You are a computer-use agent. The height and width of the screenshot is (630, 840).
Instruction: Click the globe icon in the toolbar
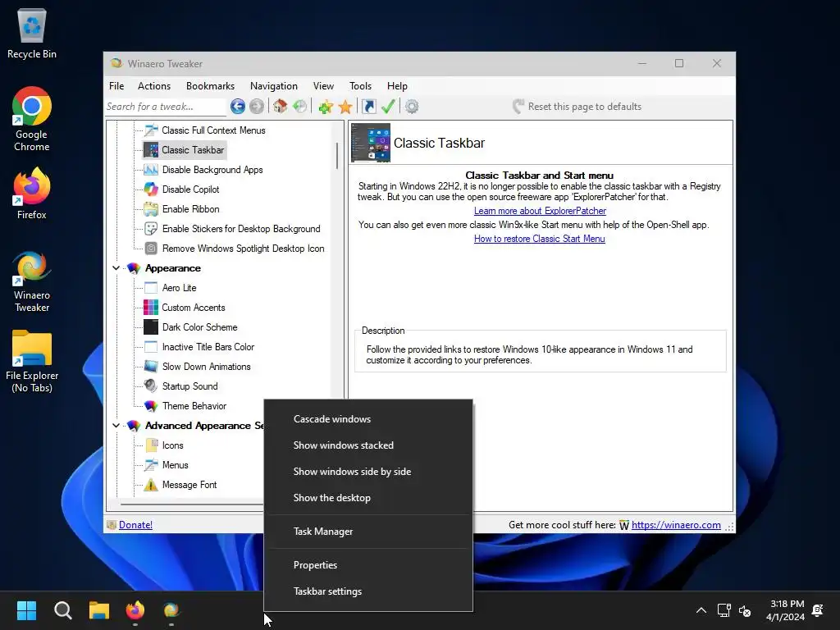click(300, 107)
